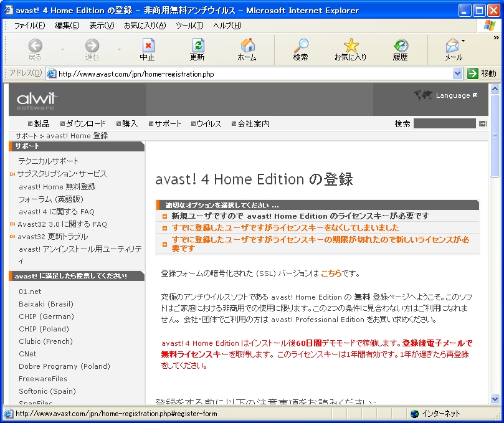
Task: Open avast! 4 に関する FAQ link
Action: tap(57, 212)
